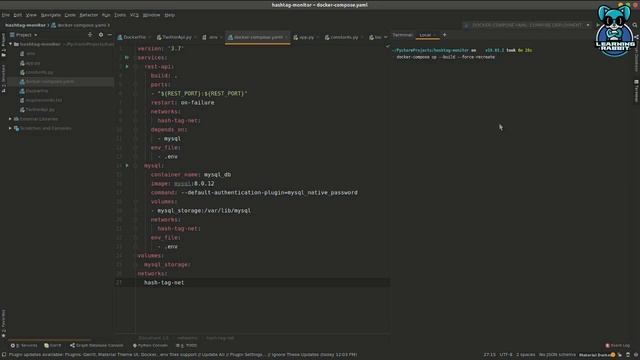Click the Terminal panel label
640x360 pixels.
pyautogui.click(x=402, y=35)
